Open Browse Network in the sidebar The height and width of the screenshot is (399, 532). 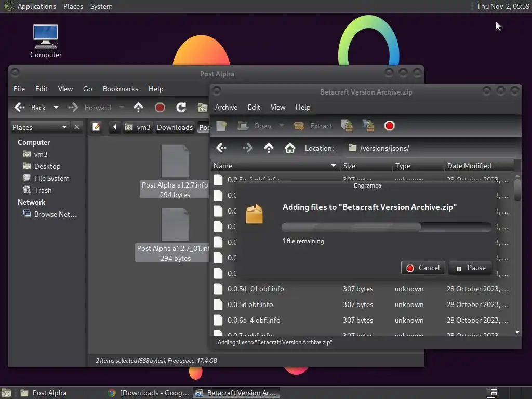55,214
